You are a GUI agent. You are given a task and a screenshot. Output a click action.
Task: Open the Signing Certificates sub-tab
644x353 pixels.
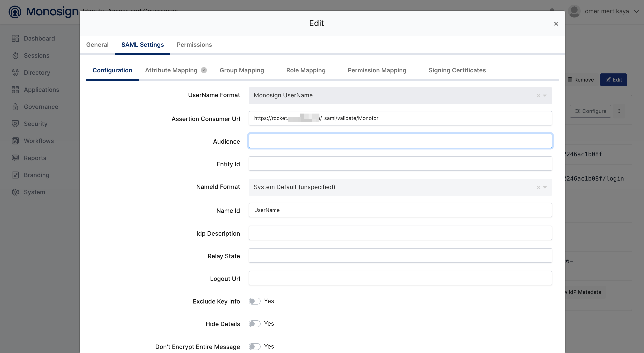(457, 70)
